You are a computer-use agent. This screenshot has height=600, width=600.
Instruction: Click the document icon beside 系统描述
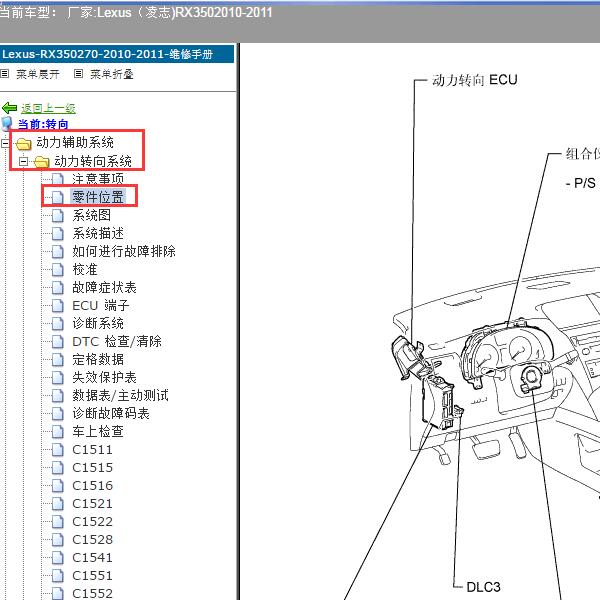coord(57,233)
